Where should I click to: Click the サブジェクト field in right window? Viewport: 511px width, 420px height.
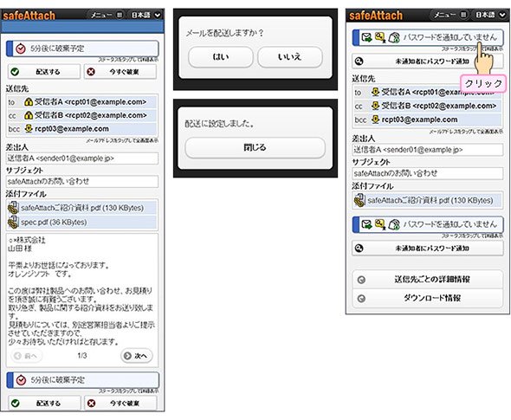coord(428,173)
